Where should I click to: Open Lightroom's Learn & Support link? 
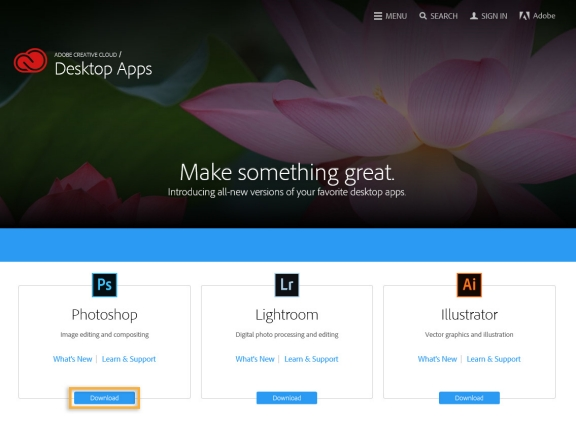[x=312, y=359]
